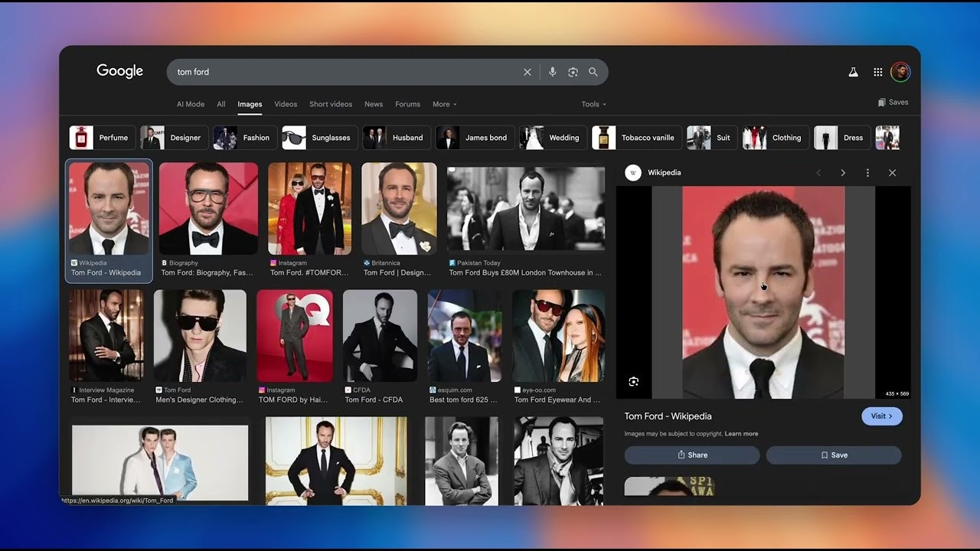Select the James bond filter chip
Image resolution: width=980 pixels, height=551 pixels.
coord(475,138)
